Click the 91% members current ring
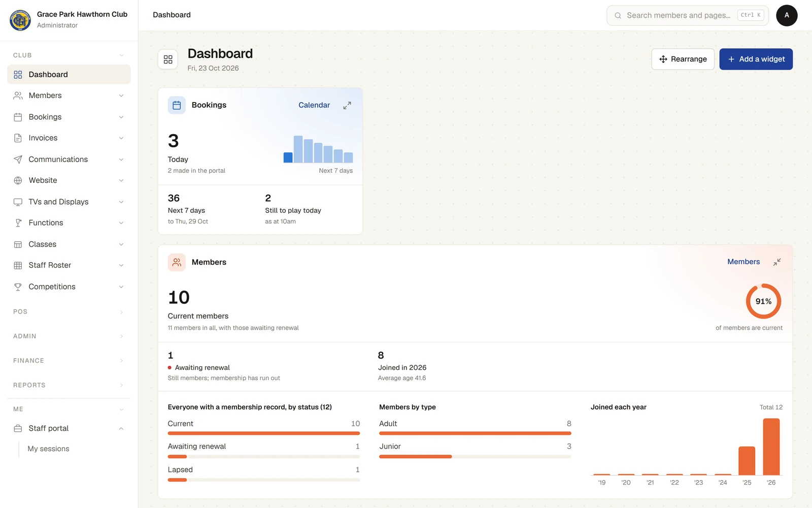Viewport: 812px width, 508px height. coord(763,301)
